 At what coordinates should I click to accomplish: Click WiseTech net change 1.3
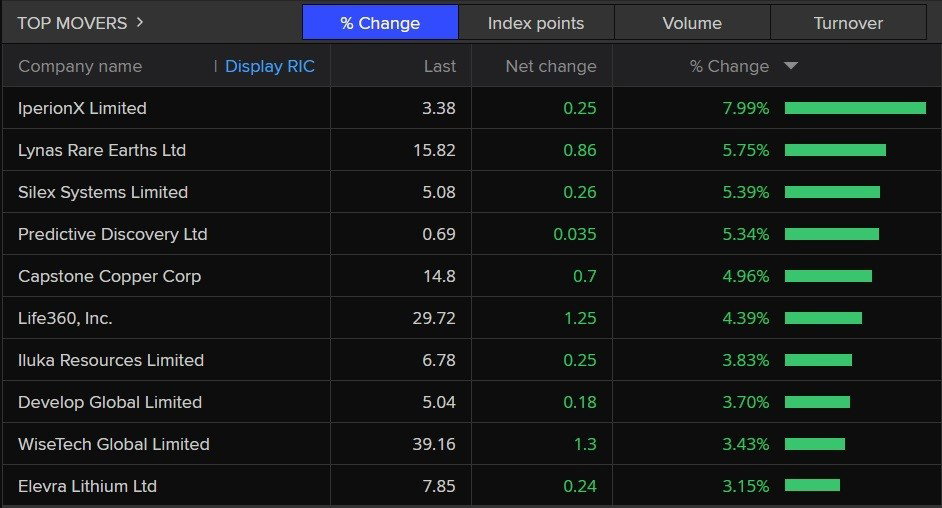coord(585,444)
